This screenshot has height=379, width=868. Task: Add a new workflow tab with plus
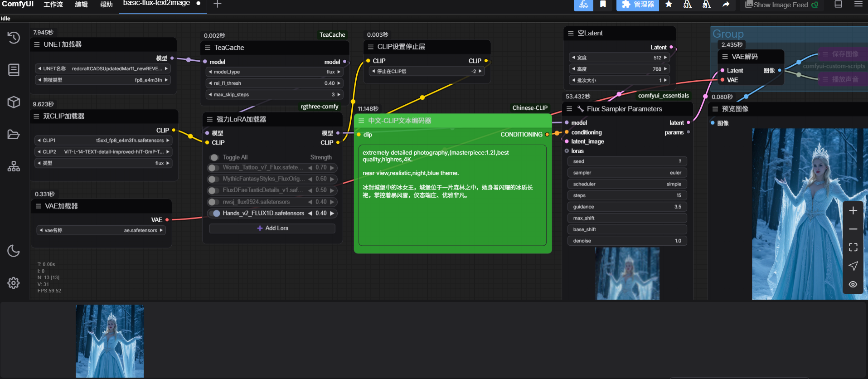[218, 4]
